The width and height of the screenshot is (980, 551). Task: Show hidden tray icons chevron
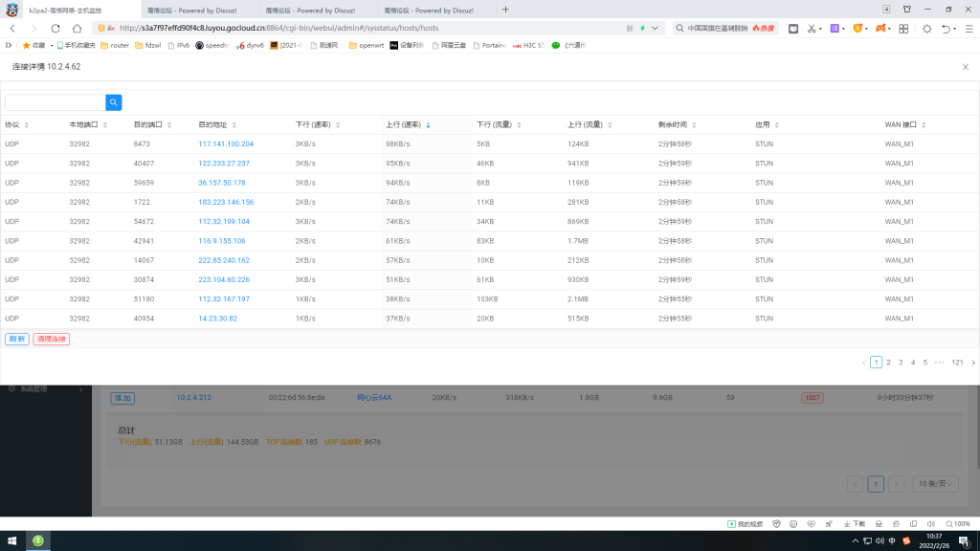click(x=855, y=541)
